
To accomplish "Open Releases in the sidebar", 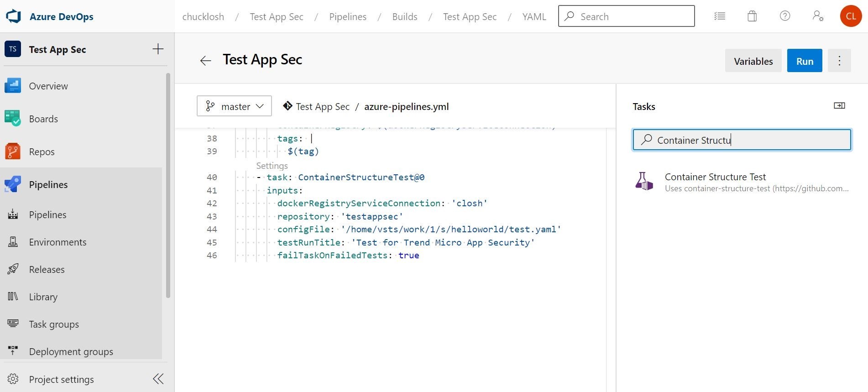I will (47, 269).
